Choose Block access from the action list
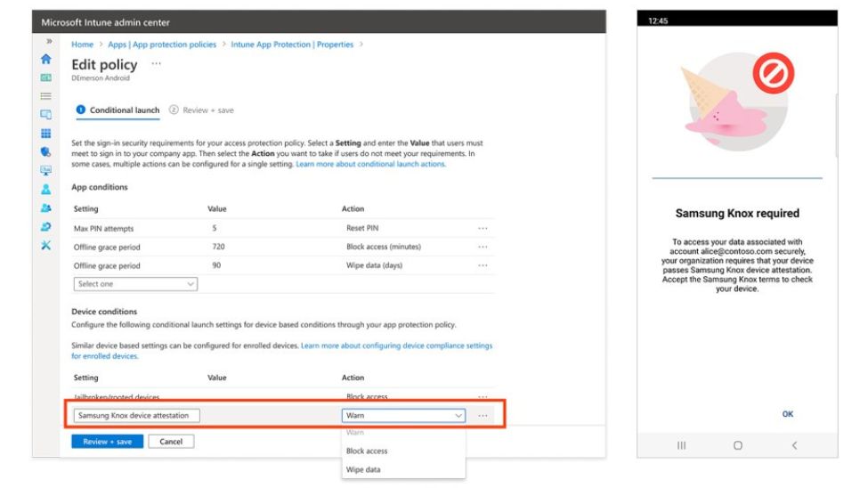Screen dimensions: 868x488 coord(367,451)
